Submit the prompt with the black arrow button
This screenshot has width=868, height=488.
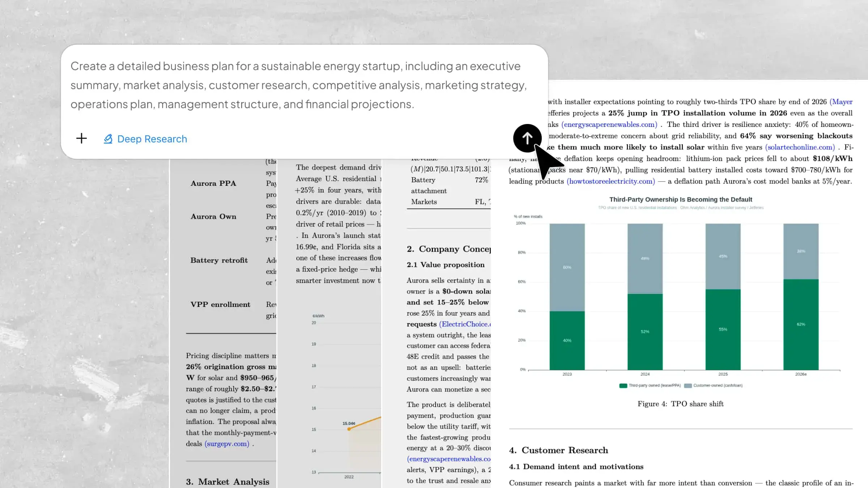click(527, 138)
